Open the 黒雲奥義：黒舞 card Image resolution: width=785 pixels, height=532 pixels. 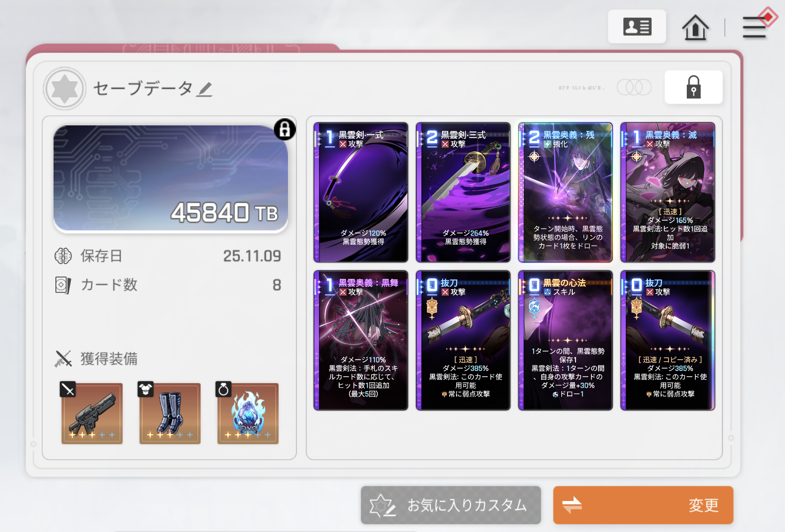(361, 340)
